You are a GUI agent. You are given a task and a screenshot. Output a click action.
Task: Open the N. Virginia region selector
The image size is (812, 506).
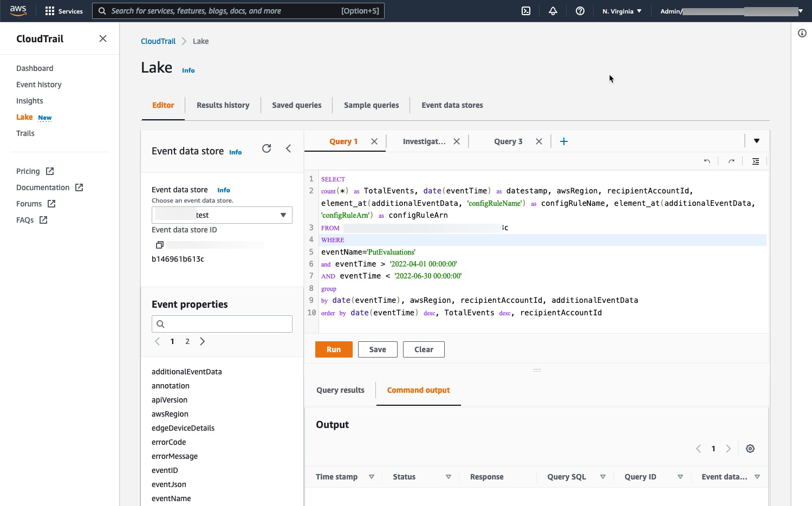pyautogui.click(x=621, y=10)
